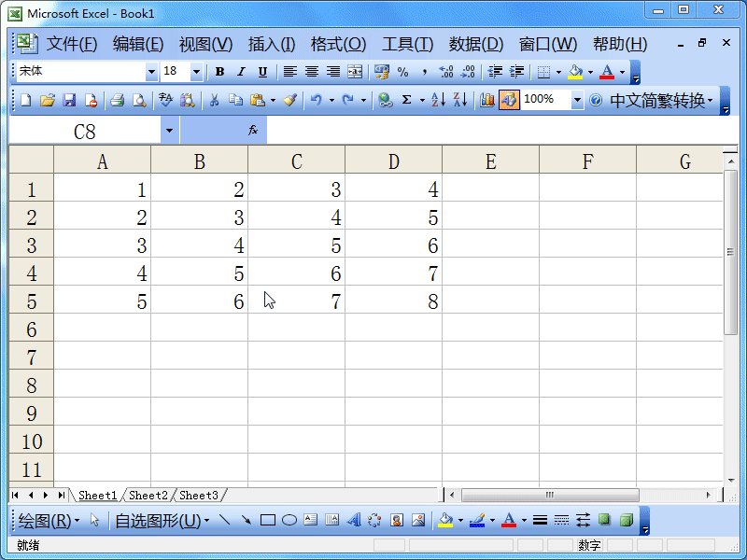747x560 pixels.
Task: Apply yellow fill color from formatting toolbar
Action: 575,72
